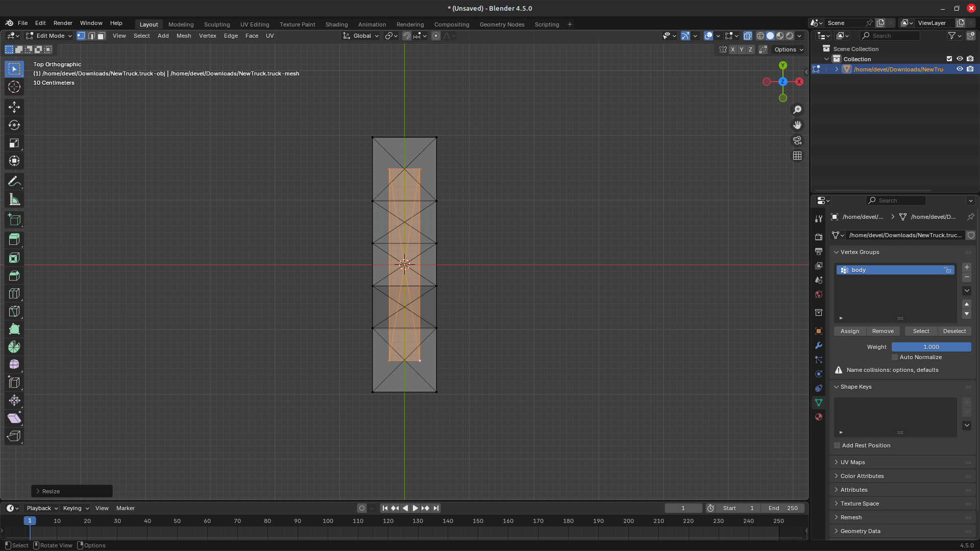
Task: Switch to face select mode
Action: [101, 36]
